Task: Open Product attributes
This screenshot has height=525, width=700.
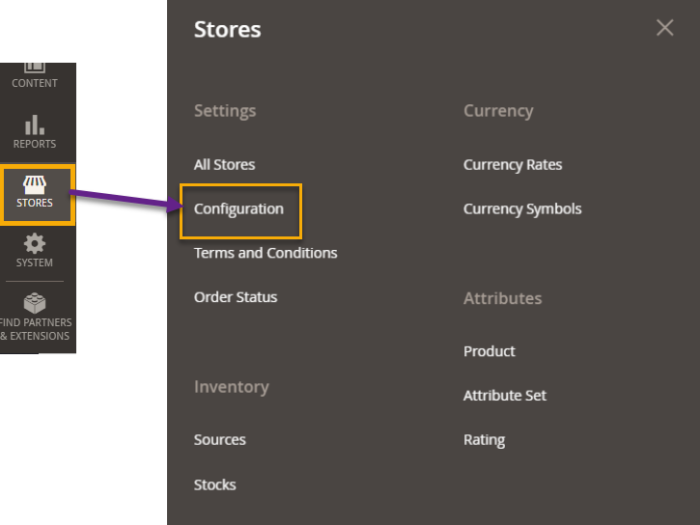Action: pyautogui.click(x=489, y=352)
